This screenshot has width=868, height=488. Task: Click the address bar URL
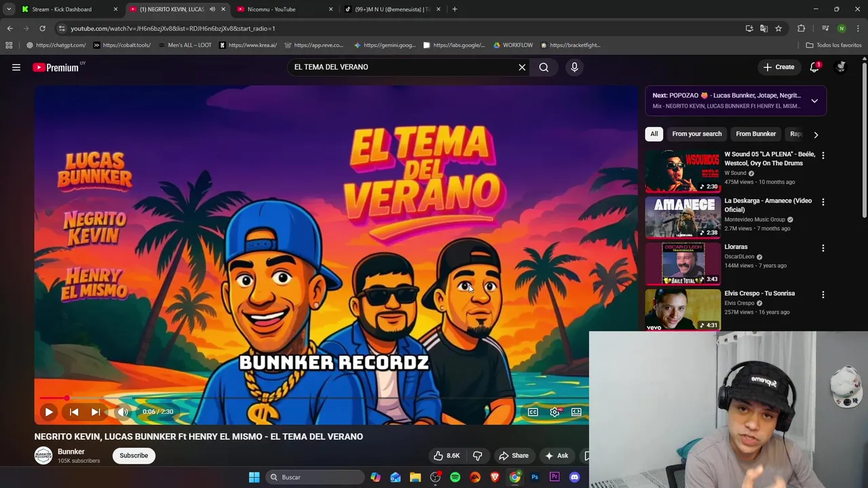tap(173, 28)
